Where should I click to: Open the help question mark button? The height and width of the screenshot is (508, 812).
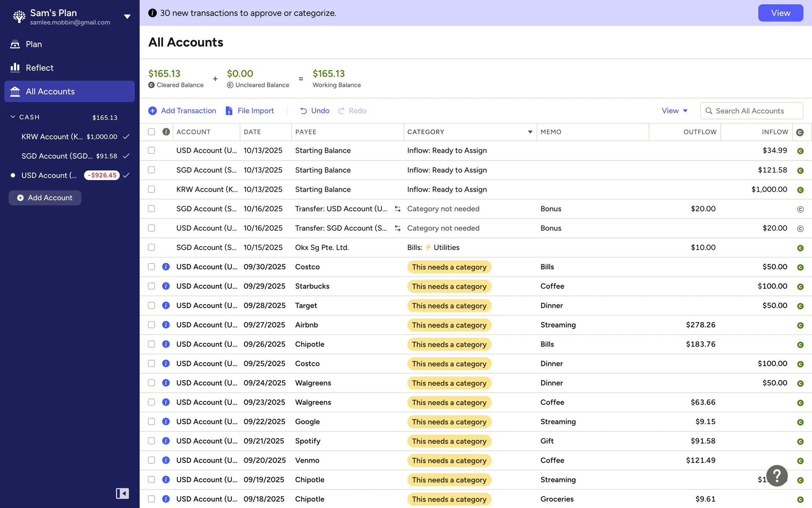[777, 476]
